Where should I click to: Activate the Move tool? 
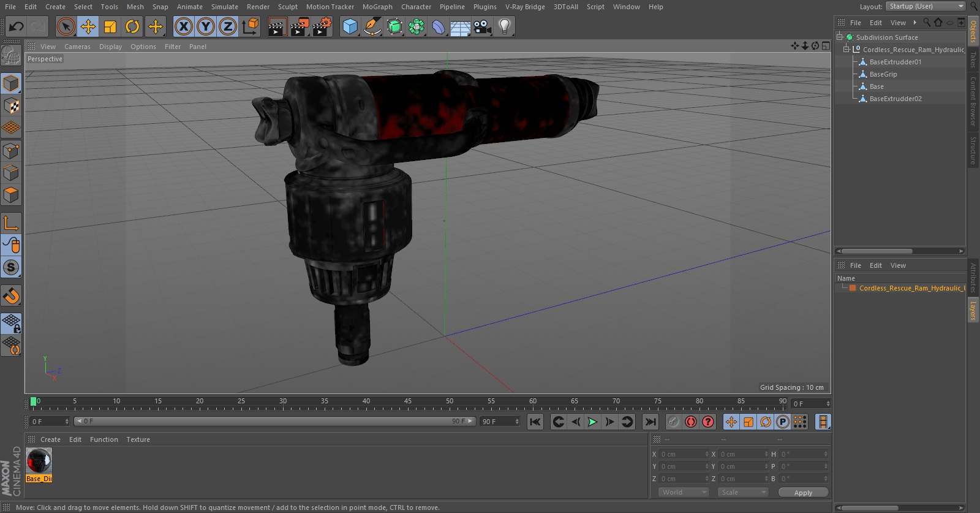point(88,26)
